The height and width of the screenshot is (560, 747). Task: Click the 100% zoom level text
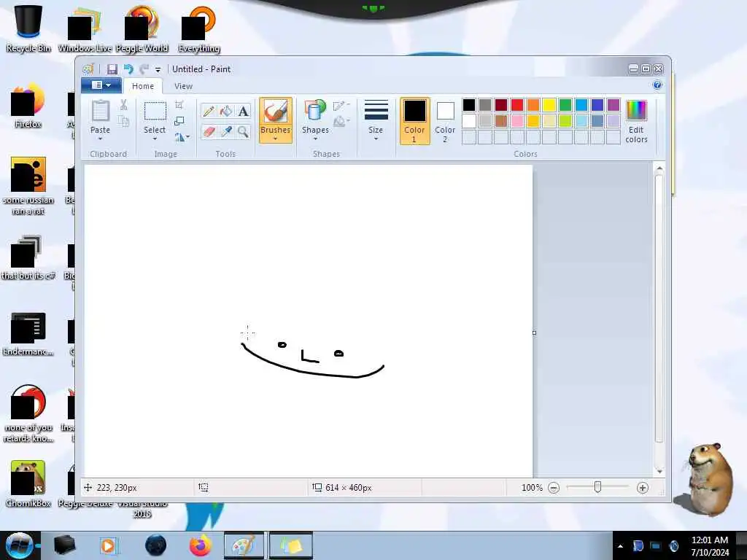532,488
